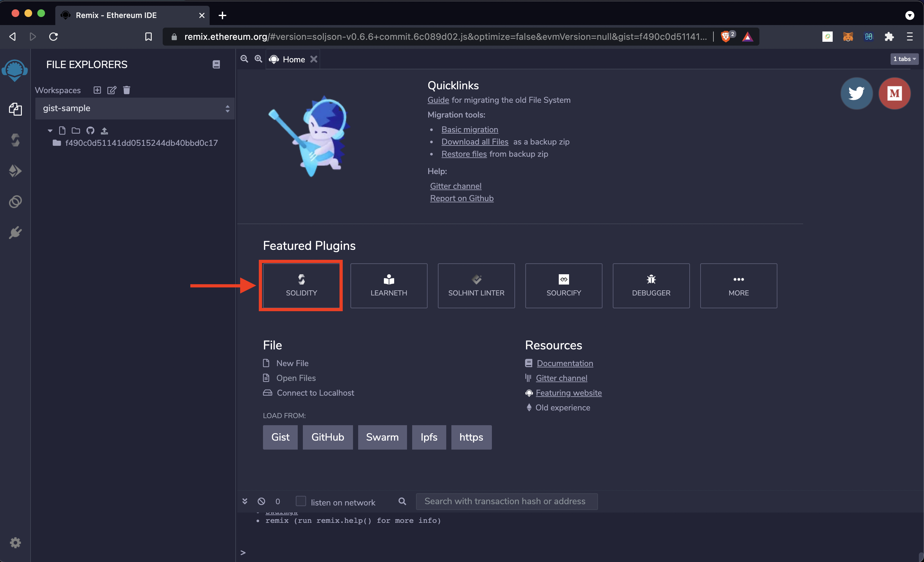Click the clear console icon

[x=261, y=501]
